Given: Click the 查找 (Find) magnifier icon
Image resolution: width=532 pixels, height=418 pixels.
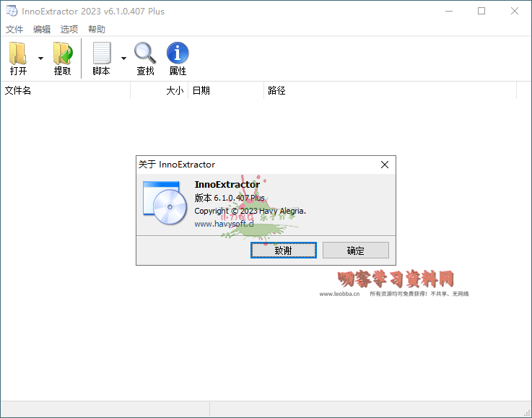Looking at the screenshot, I should pos(145,53).
